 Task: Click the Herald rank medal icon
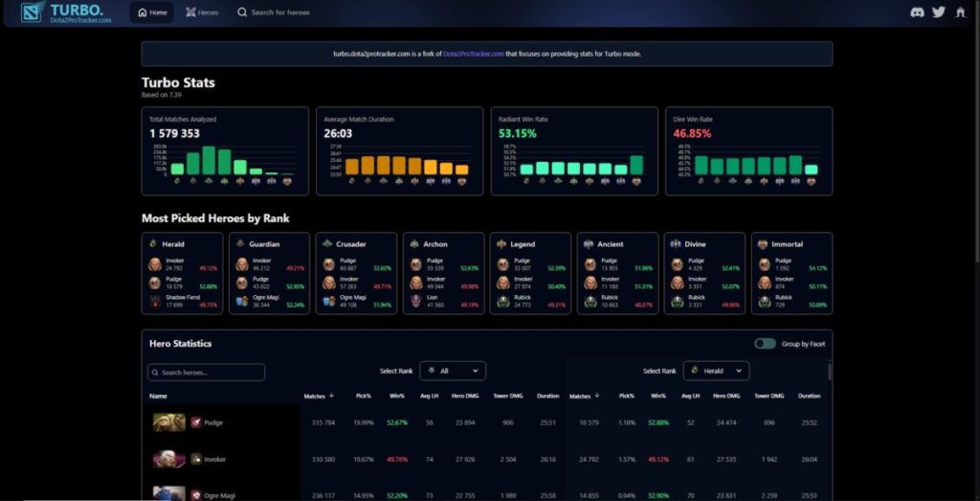[x=153, y=244]
